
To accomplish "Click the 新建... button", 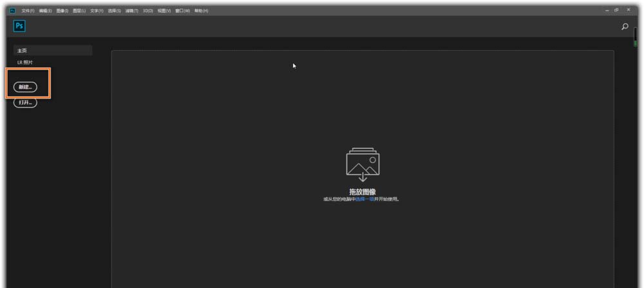I will (25, 87).
